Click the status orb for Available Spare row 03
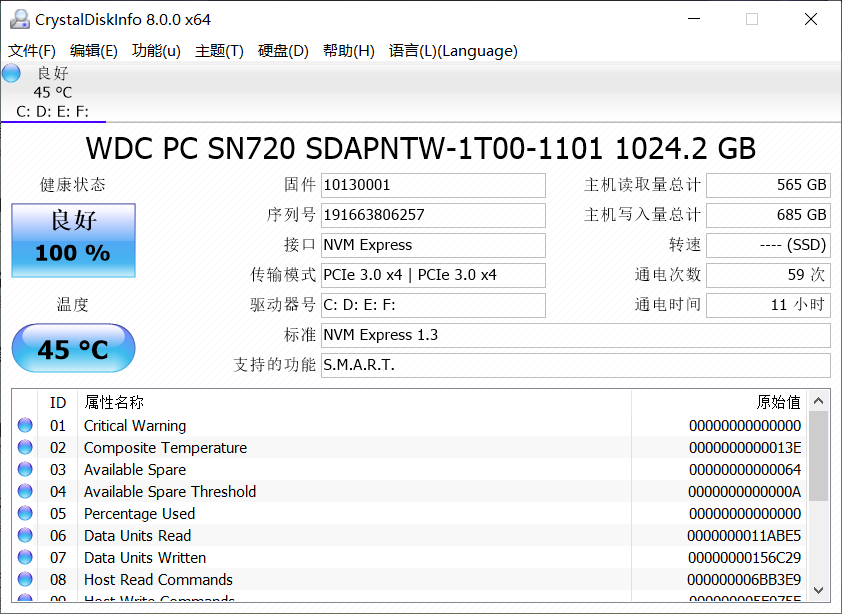Screen dimensions: 842x614 [25, 469]
